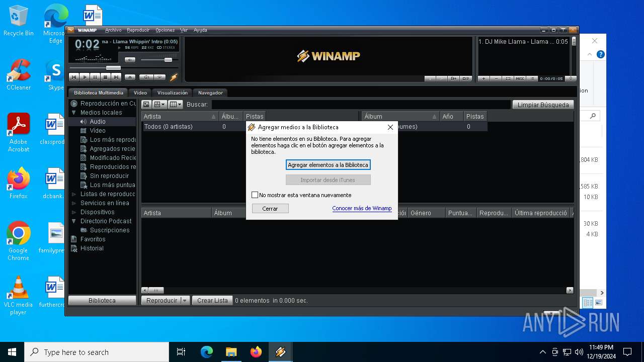Open the Ayuda menu
Image resolution: width=644 pixels, height=362 pixels.
200,30
